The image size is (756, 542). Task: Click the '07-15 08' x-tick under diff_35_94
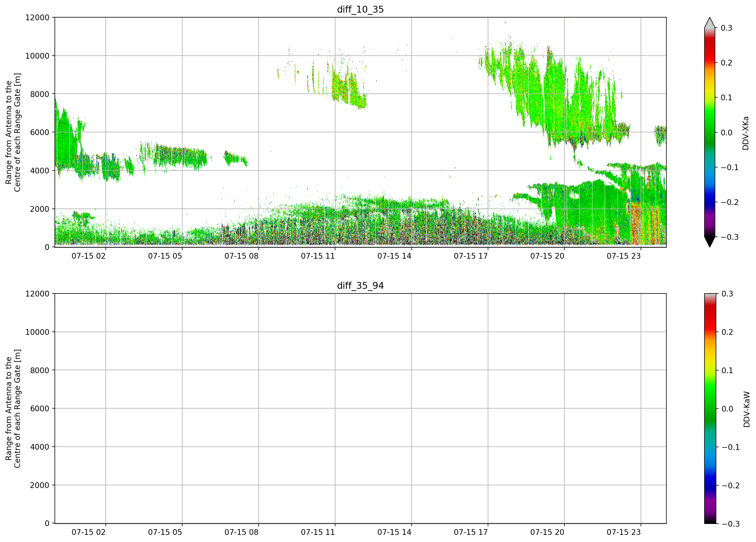click(x=241, y=532)
